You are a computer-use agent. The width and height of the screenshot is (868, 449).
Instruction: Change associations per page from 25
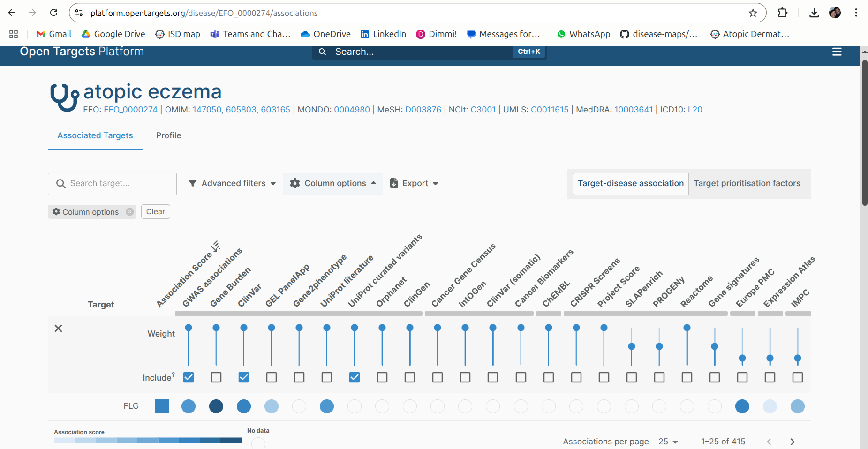(668, 442)
